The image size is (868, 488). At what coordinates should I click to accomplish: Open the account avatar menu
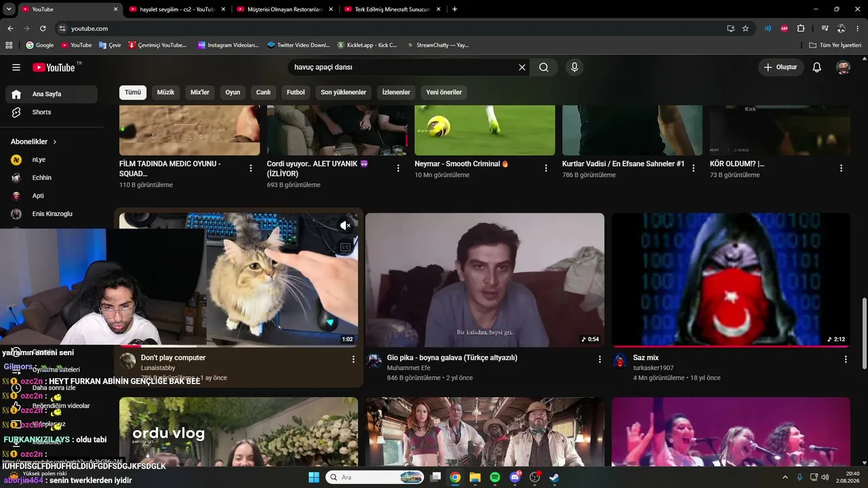tap(844, 67)
